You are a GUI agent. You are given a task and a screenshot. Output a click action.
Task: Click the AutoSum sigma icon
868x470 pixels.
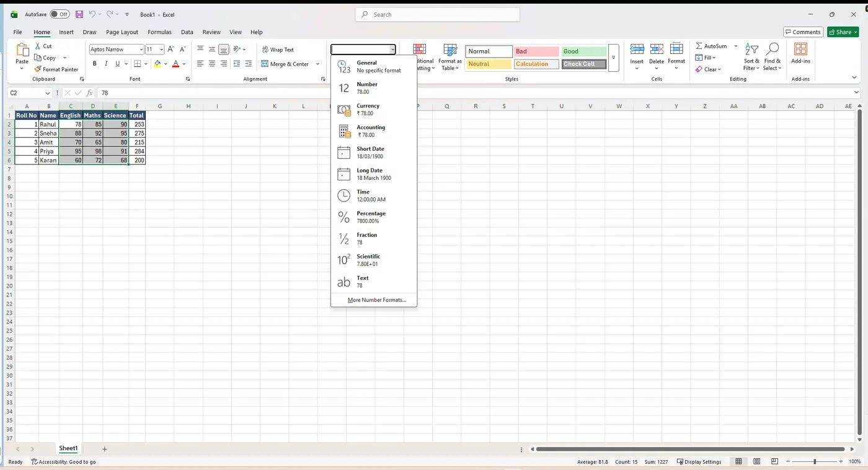point(699,46)
